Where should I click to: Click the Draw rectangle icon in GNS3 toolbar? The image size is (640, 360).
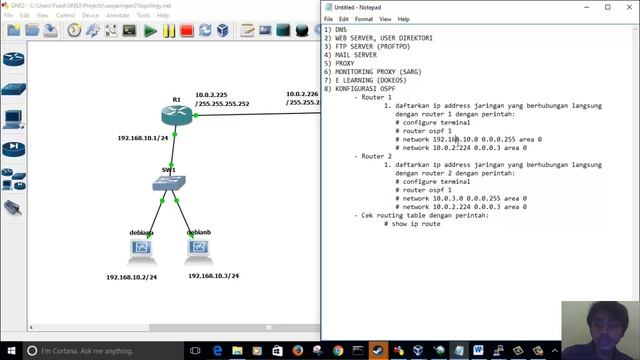(283, 31)
